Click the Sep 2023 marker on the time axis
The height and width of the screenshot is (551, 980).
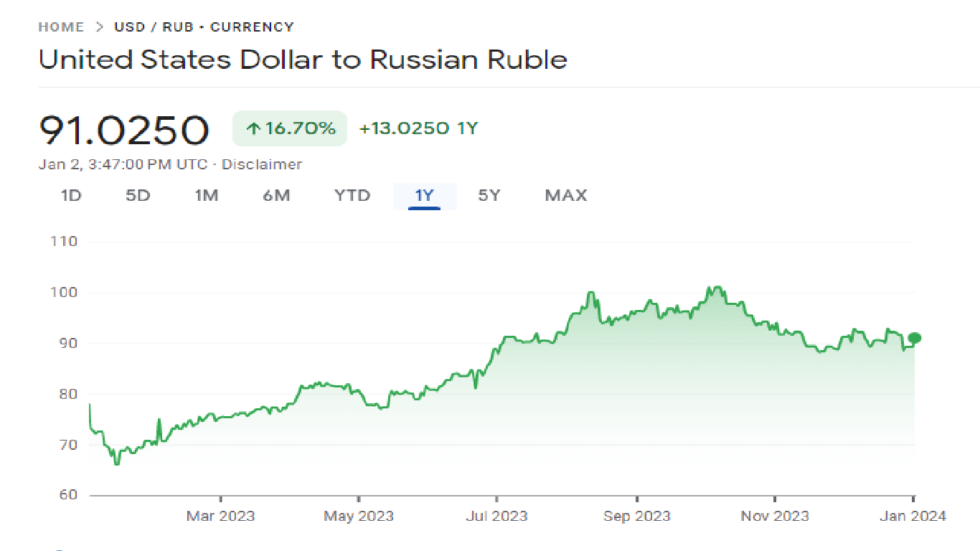(637, 516)
